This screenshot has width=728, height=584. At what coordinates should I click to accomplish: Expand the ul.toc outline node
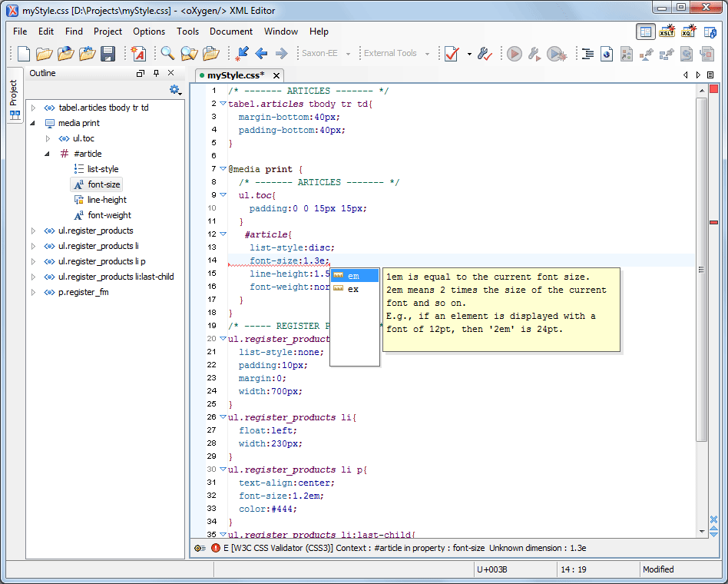[x=48, y=138]
